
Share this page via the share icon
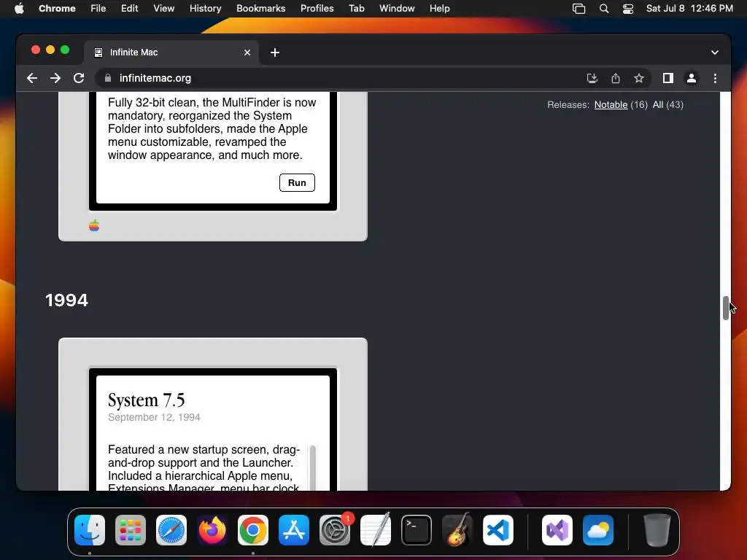point(616,78)
